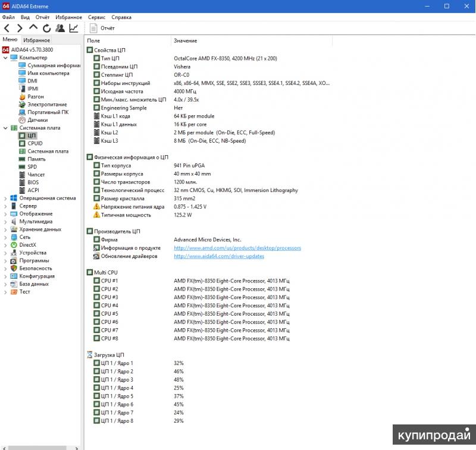The height and width of the screenshot is (450, 476).
Task: Go forward using the right arrow toolbar icon
Action: tap(20, 28)
